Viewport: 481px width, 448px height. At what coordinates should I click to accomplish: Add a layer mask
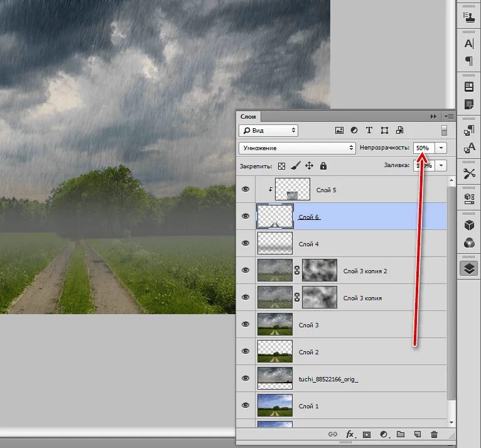pos(366,435)
